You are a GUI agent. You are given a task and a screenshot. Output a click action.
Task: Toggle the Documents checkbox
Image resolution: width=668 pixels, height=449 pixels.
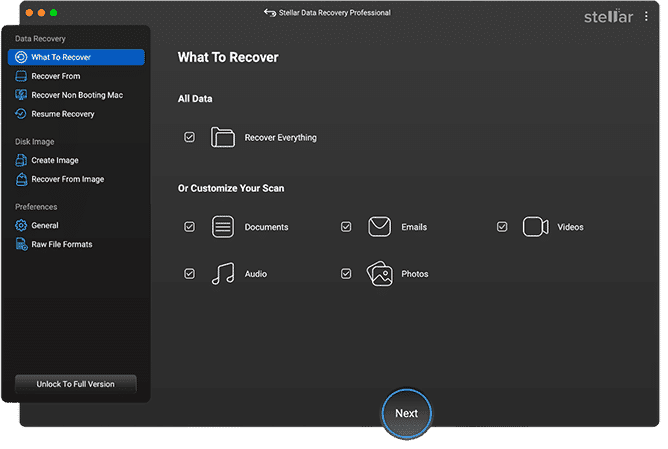[x=190, y=227]
